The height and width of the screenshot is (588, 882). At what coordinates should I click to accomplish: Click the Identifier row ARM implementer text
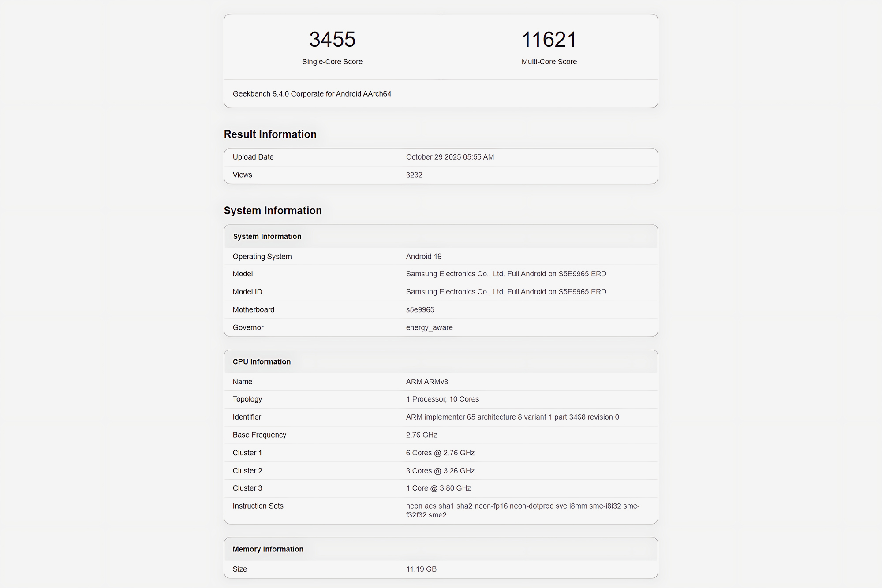(512, 417)
